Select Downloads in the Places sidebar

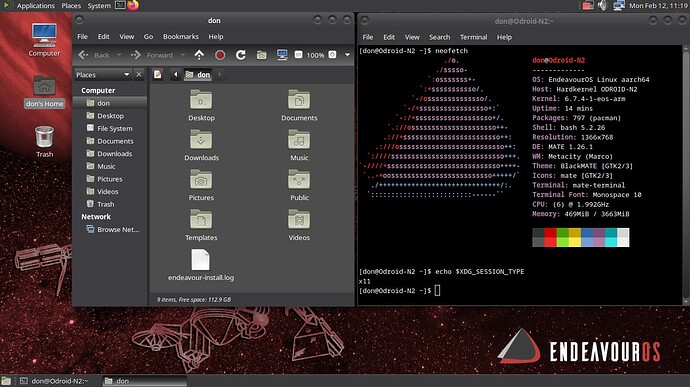(110, 154)
